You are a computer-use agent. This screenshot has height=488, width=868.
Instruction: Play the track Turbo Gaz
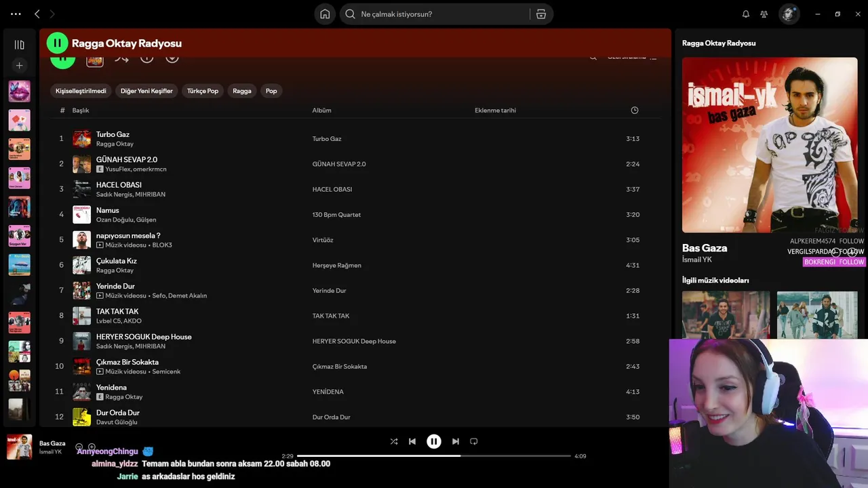[x=113, y=134]
